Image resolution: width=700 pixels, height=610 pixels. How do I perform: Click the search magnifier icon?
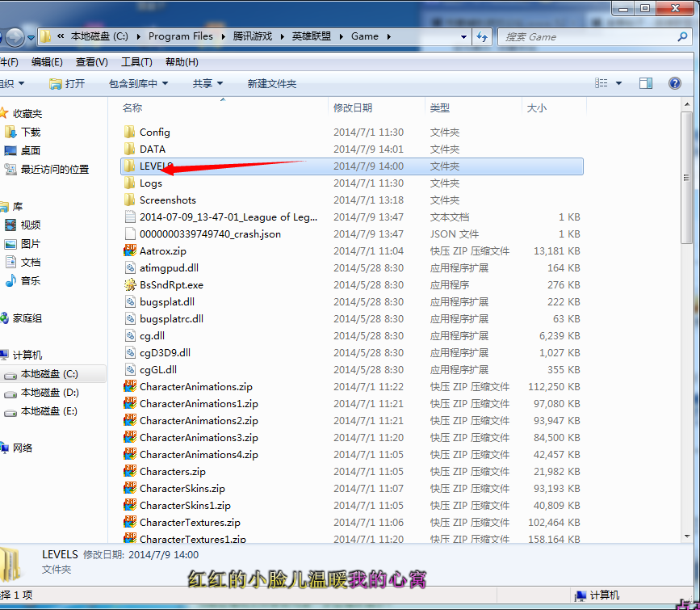coord(682,36)
